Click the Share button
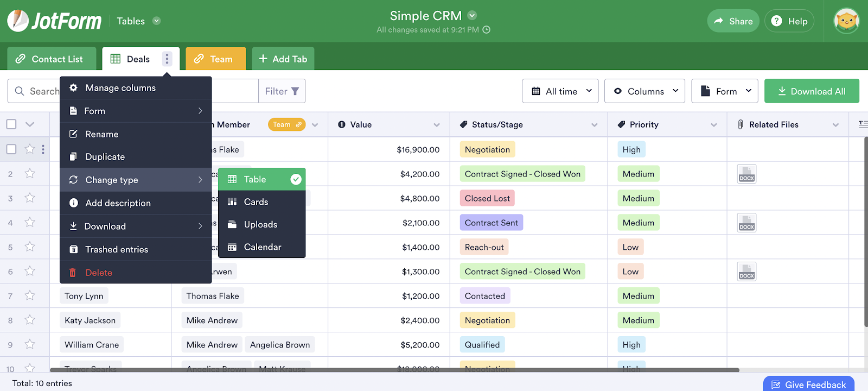Screen dimensions: 868x391 click(733, 21)
